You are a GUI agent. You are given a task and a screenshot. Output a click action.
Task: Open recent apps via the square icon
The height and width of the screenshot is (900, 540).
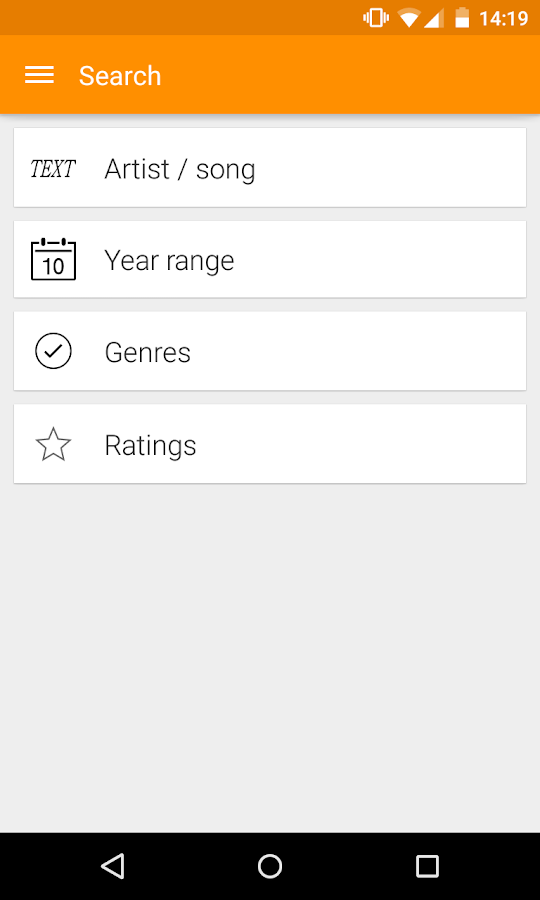coord(427,866)
